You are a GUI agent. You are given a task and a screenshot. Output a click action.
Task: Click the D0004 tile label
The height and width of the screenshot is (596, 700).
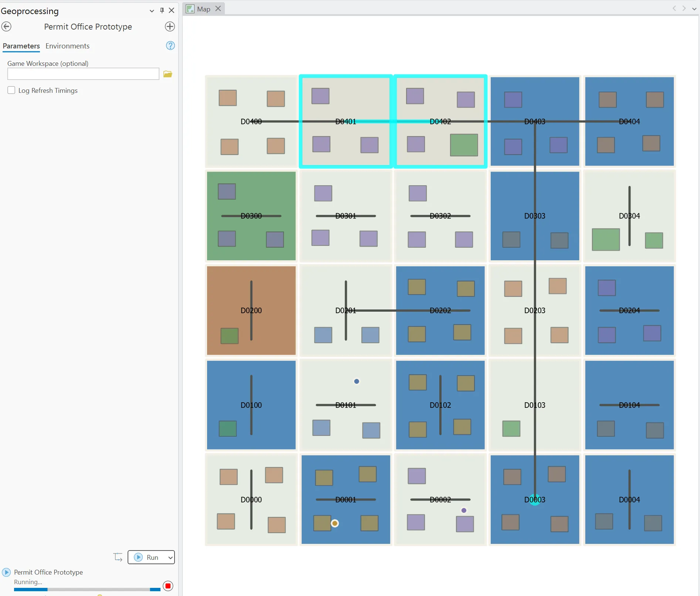[x=629, y=500]
